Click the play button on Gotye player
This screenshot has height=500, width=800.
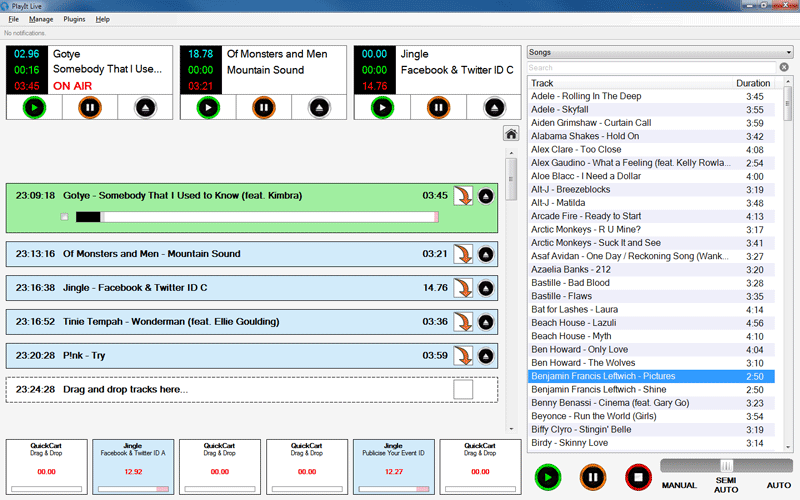pos(35,107)
